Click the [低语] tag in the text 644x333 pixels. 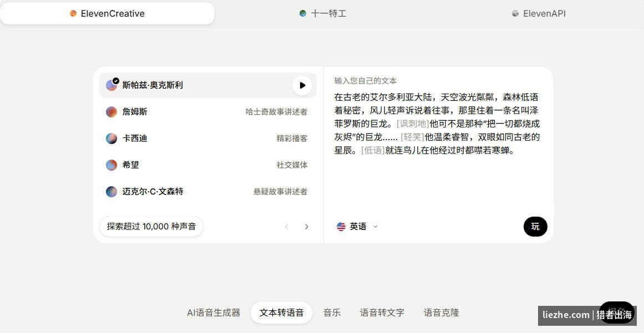pos(373,150)
